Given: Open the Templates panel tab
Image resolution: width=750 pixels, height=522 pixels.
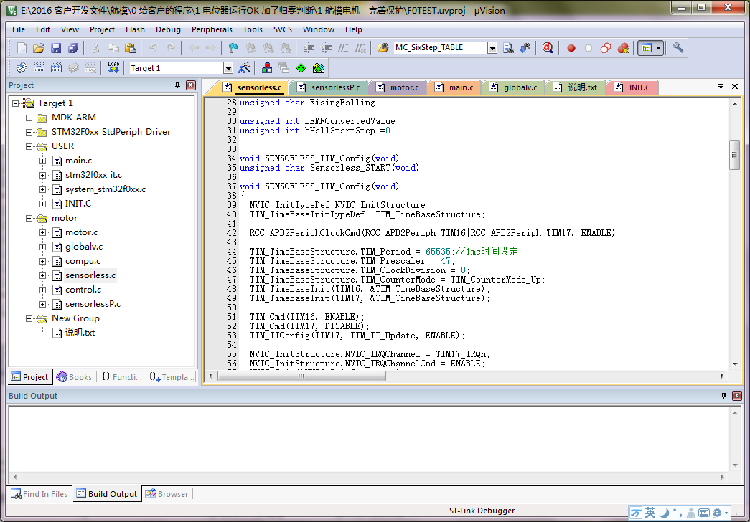Looking at the screenshot, I should coord(171,377).
